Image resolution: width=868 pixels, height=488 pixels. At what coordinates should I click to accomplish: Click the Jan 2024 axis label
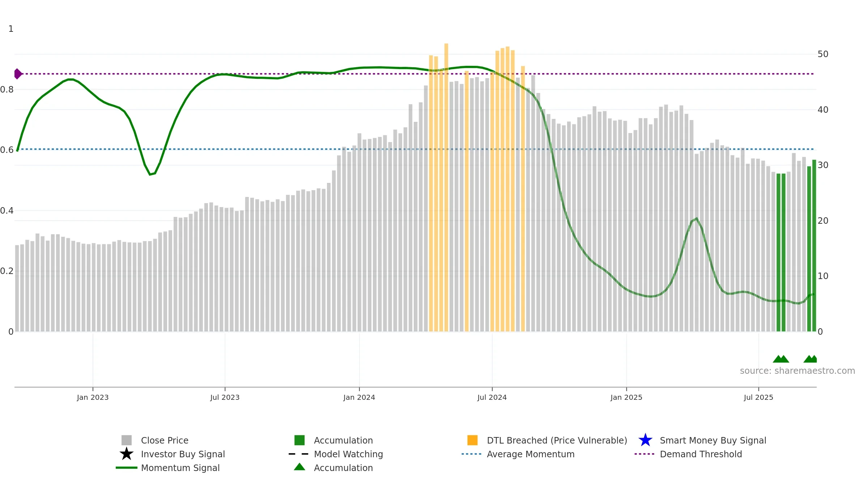pos(359,398)
